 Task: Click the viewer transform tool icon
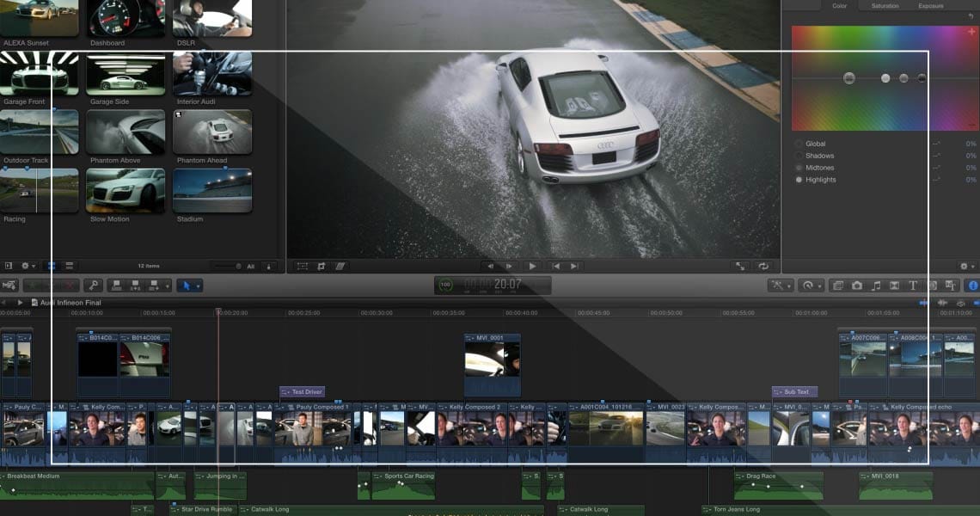click(303, 267)
